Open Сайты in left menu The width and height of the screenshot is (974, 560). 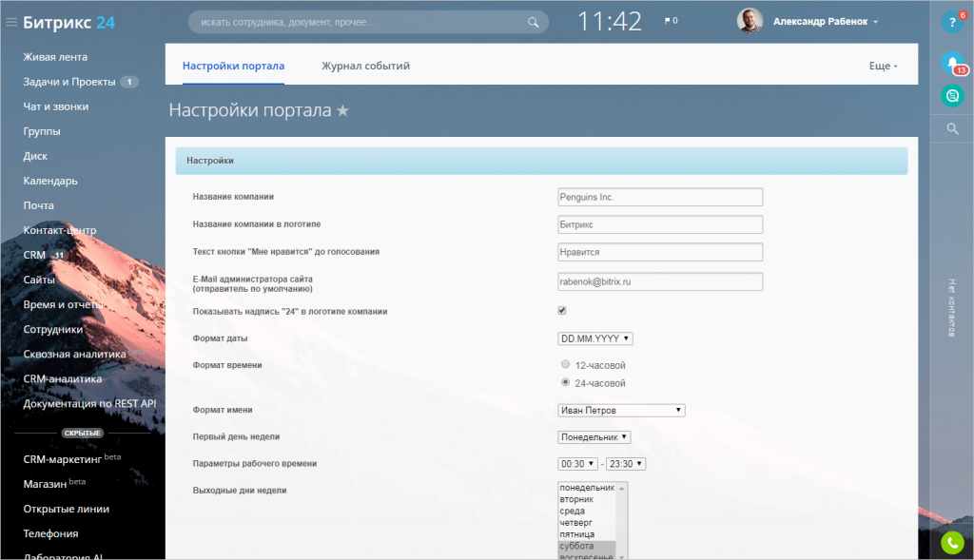pyautogui.click(x=39, y=280)
